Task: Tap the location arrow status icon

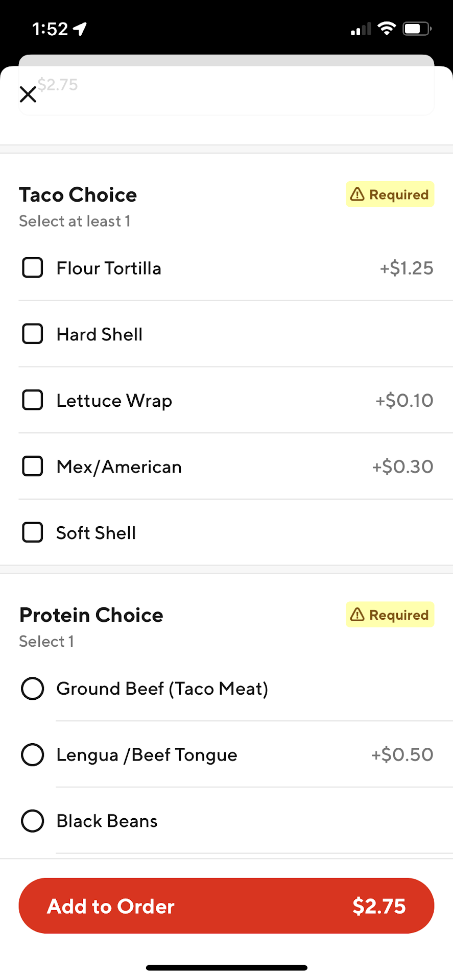Action: pos(80,29)
